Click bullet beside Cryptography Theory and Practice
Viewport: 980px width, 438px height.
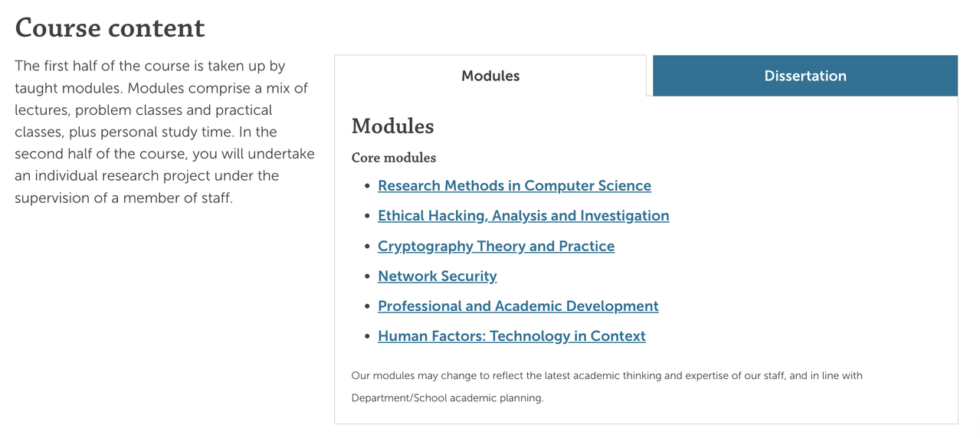[x=368, y=247]
